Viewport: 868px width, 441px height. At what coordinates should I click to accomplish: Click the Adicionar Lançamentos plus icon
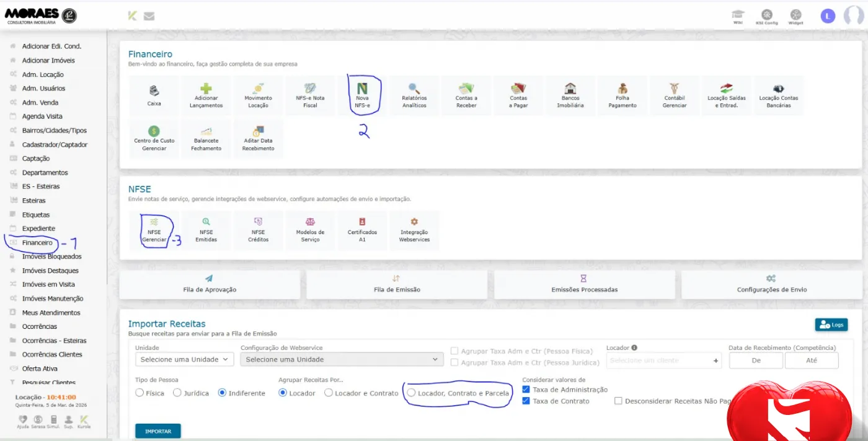pos(206,90)
